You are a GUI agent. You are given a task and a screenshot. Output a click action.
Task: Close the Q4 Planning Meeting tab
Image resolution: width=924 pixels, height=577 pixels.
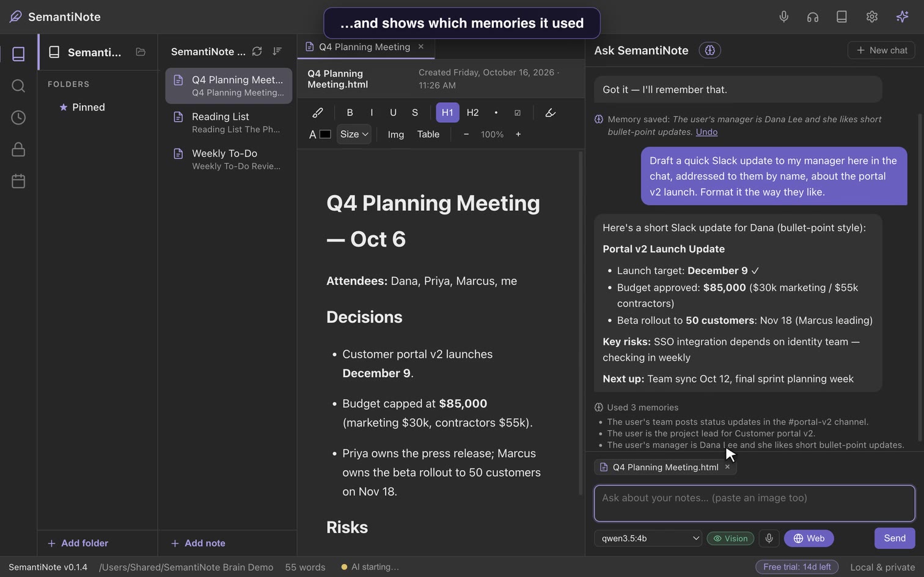(x=420, y=46)
